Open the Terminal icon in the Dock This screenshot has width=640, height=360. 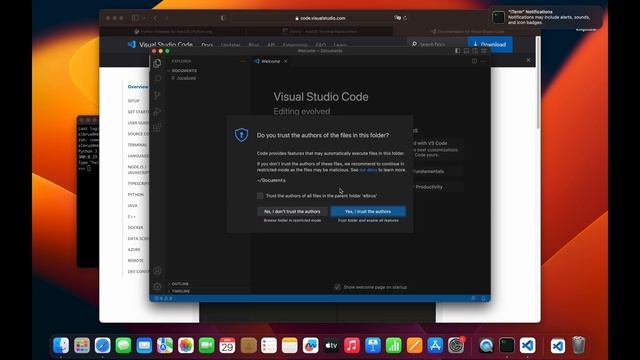click(x=507, y=345)
